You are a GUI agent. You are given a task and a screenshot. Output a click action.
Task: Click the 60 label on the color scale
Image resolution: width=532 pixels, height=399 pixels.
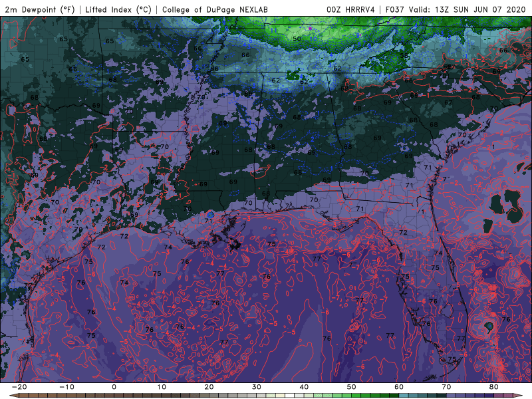[399, 387]
